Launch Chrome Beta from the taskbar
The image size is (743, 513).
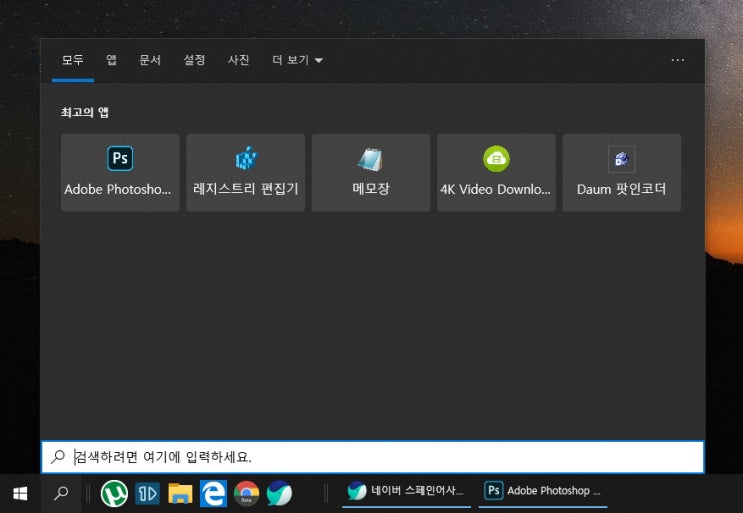246,494
